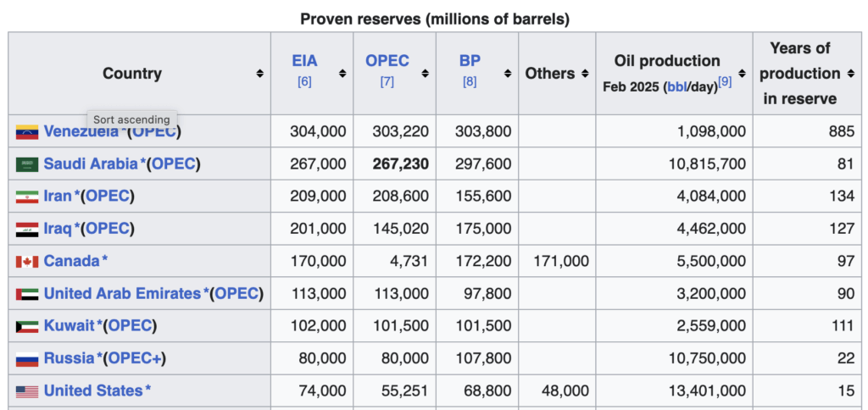Follow the BP header link
Screen dimensions: 868x410
[470, 61]
